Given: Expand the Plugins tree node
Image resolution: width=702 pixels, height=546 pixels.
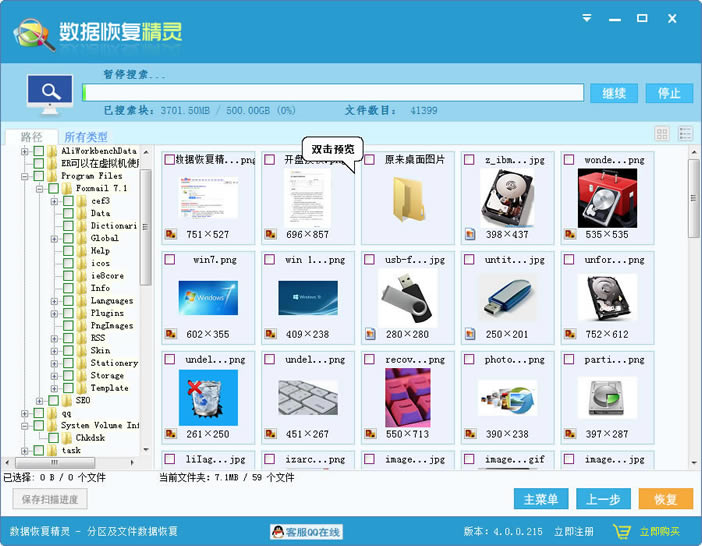Looking at the screenshot, I should [54, 313].
